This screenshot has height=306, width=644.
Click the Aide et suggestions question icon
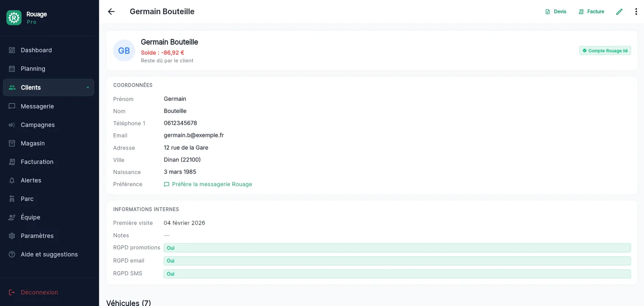click(12, 255)
